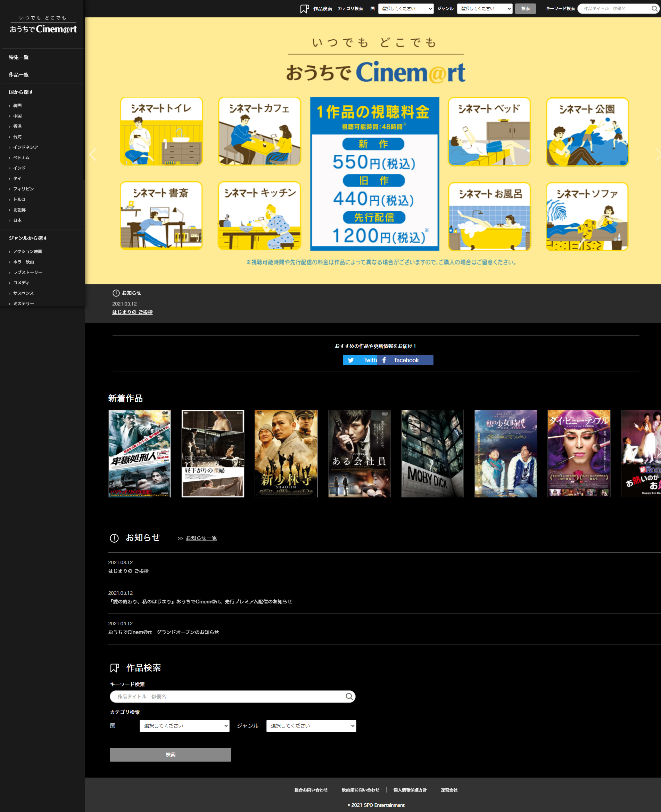The height and width of the screenshot is (812, 661).
Task: Click the info icon next to large お知らせ heading
Action: pyautogui.click(x=114, y=538)
